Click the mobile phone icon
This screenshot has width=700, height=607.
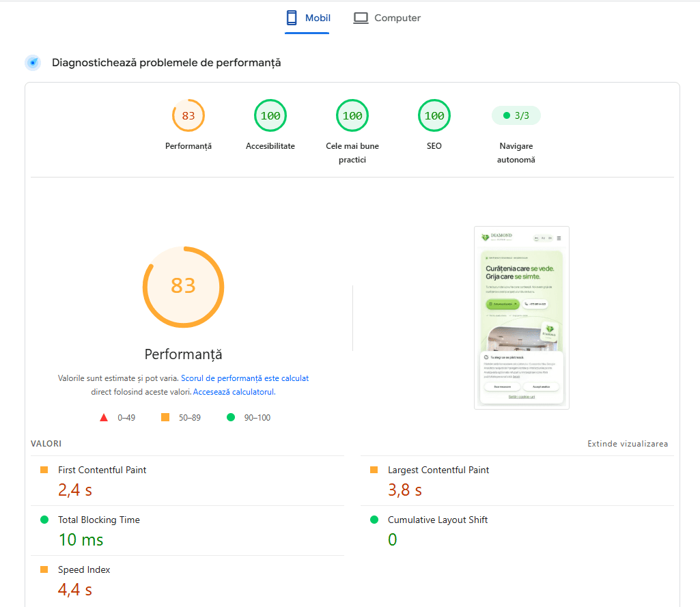292,18
